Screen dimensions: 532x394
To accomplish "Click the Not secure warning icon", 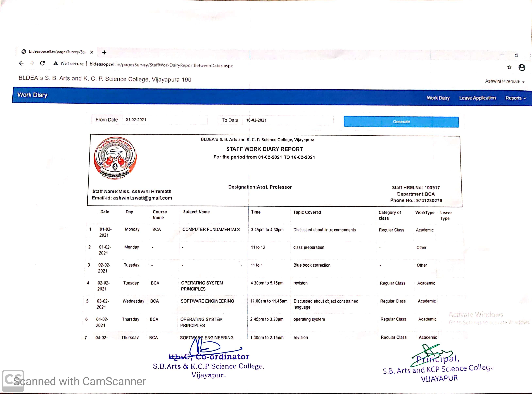I will coord(56,63).
